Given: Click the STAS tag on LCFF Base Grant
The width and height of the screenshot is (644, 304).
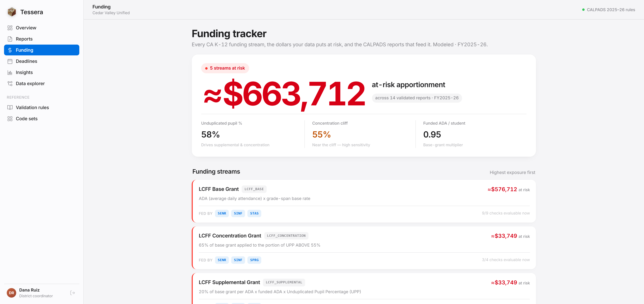Looking at the screenshot, I should (x=254, y=213).
